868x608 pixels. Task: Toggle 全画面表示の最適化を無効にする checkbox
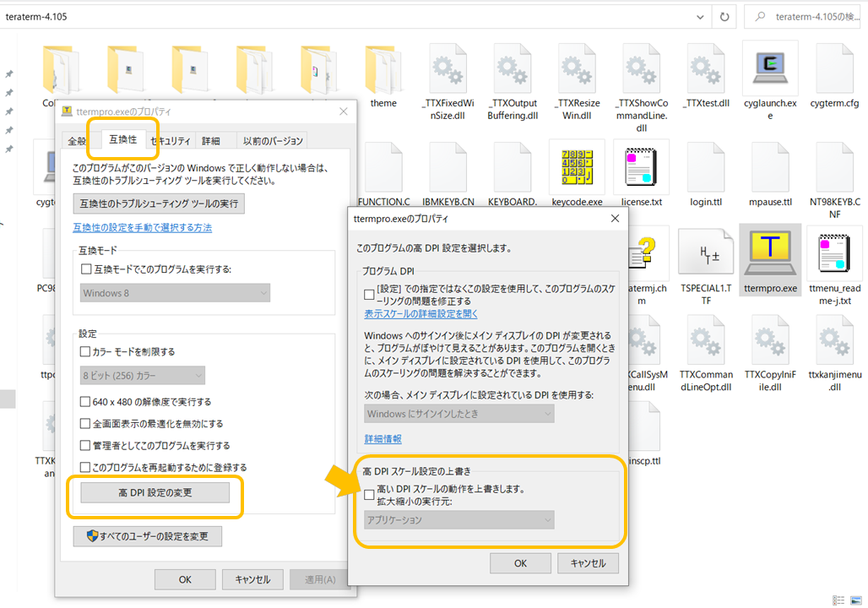point(85,424)
